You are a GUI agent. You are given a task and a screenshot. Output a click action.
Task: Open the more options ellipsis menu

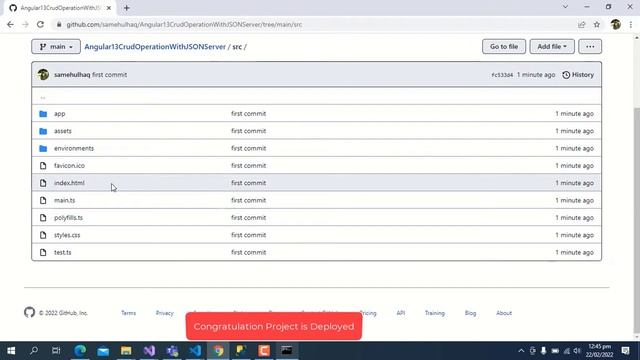tap(590, 47)
